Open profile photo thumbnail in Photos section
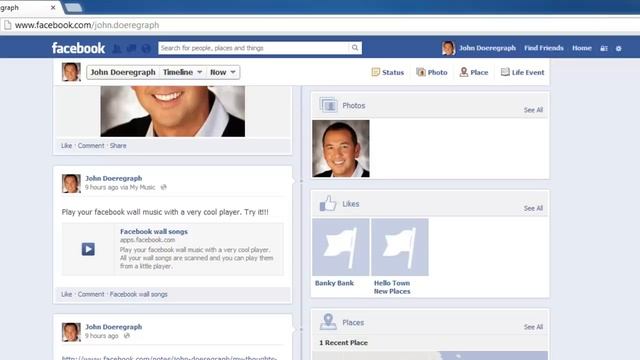The width and height of the screenshot is (640, 360). coord(341,149)
